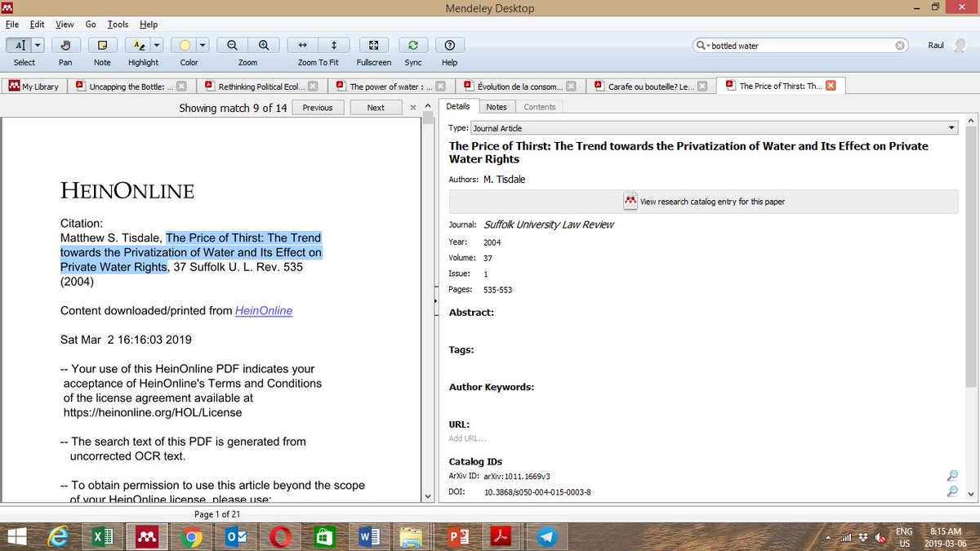Click the yellow highlight Color swatch
This screenshot has width=980, height=551.
click(x=185, y=46)
